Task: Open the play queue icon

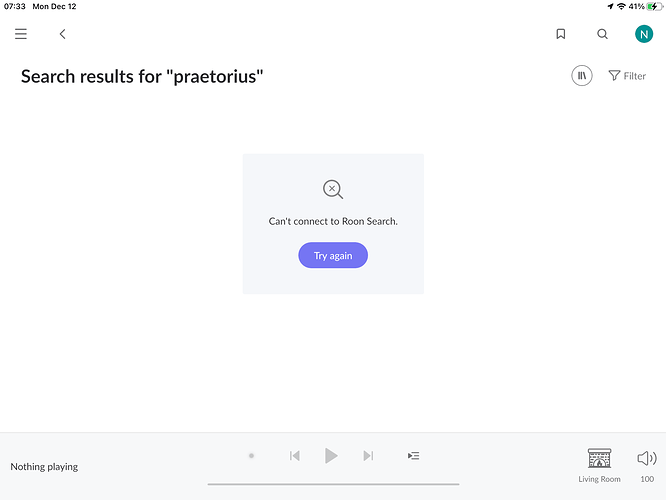Action: [413, 456]
